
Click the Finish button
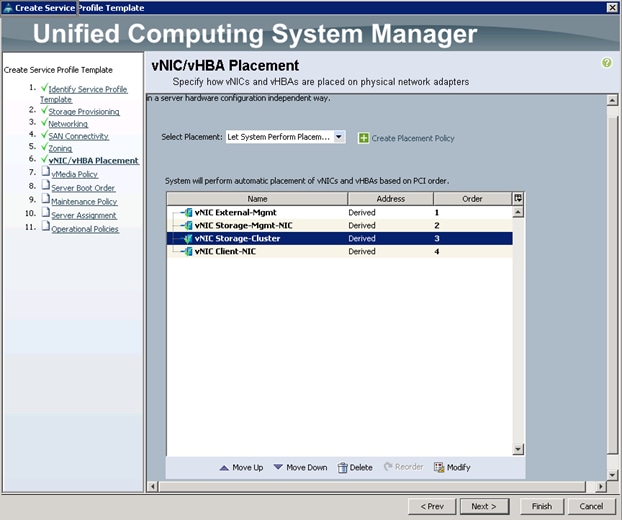click(542, 507)
